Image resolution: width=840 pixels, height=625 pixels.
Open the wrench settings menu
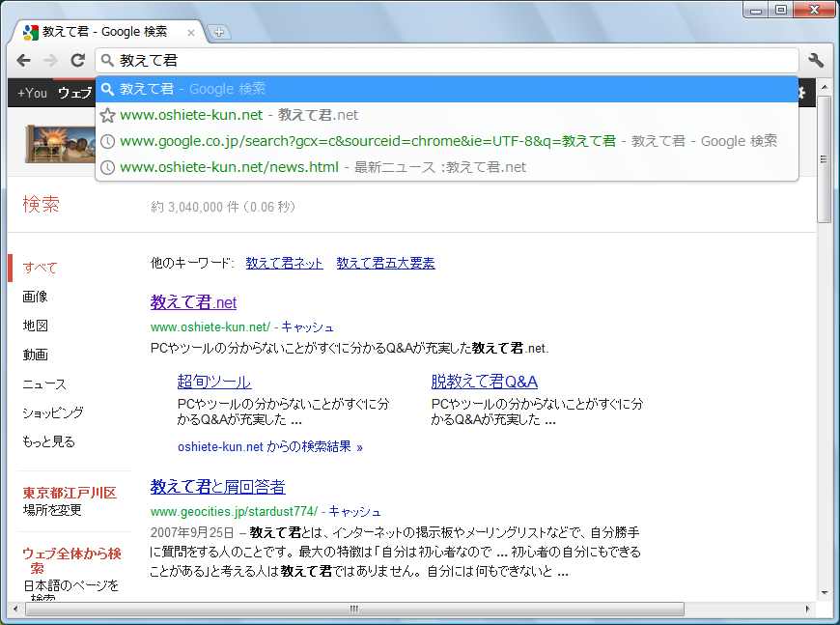click(x=815, y=61)
